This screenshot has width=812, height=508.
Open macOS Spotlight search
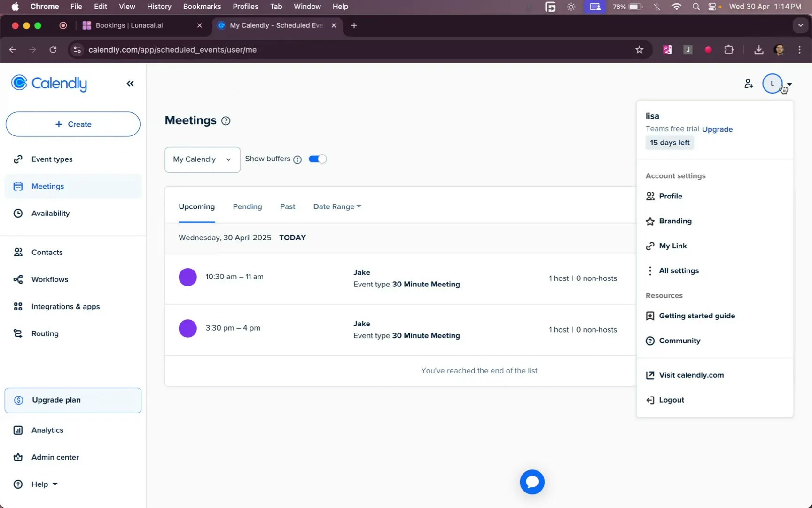coord(696,7)
